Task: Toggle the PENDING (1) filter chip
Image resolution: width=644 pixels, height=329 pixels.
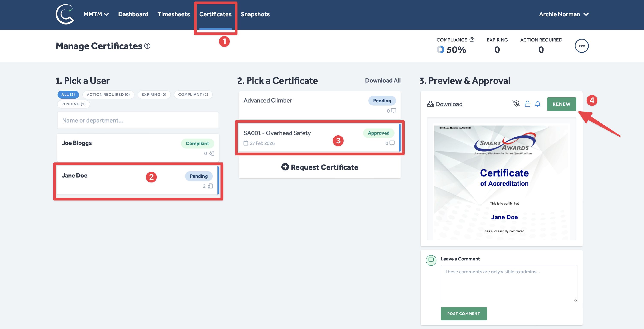Action: point(73,104)
